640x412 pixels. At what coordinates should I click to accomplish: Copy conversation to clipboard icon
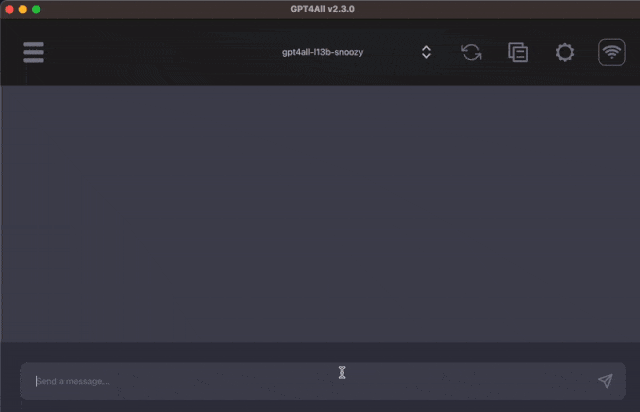(x=518, y=52)
